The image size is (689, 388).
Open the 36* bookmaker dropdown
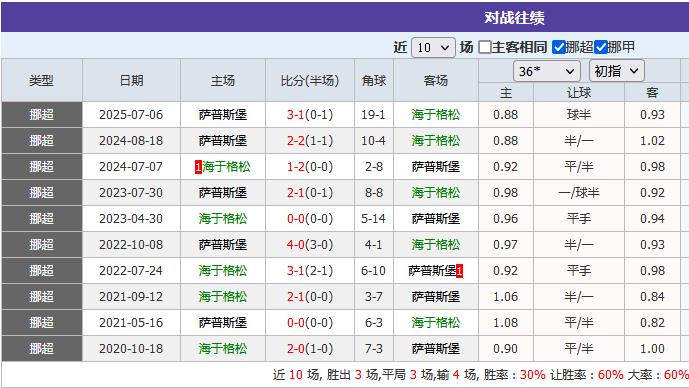click(x=547, y=71)
